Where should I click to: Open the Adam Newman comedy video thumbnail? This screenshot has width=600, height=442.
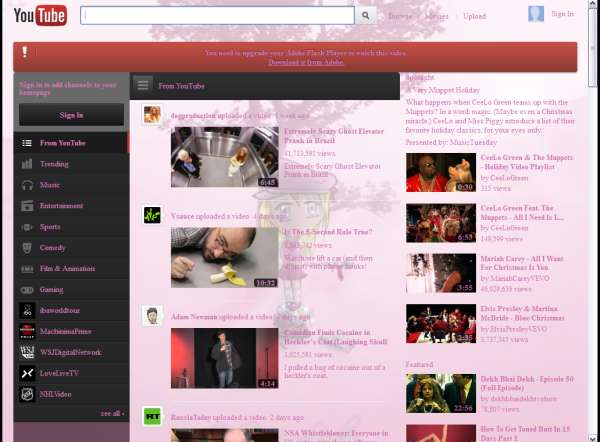pos(225,358)
